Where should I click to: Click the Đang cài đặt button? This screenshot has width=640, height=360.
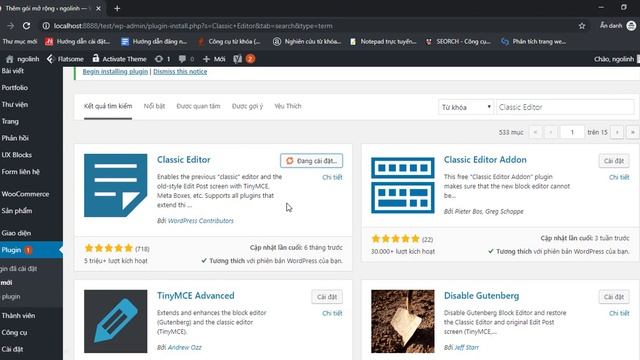coord(311,161)
